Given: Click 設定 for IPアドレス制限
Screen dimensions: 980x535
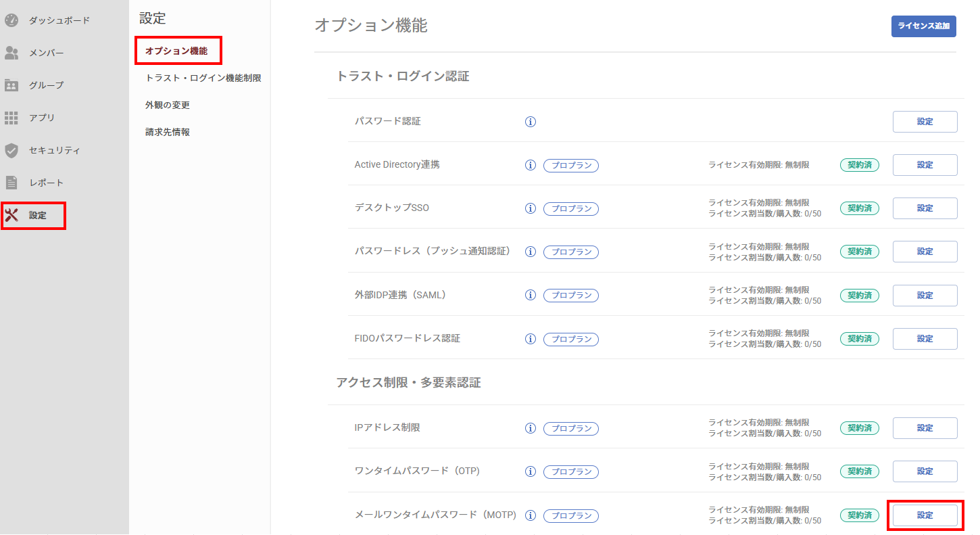Looking at the screenshot, I should [925, 428].
